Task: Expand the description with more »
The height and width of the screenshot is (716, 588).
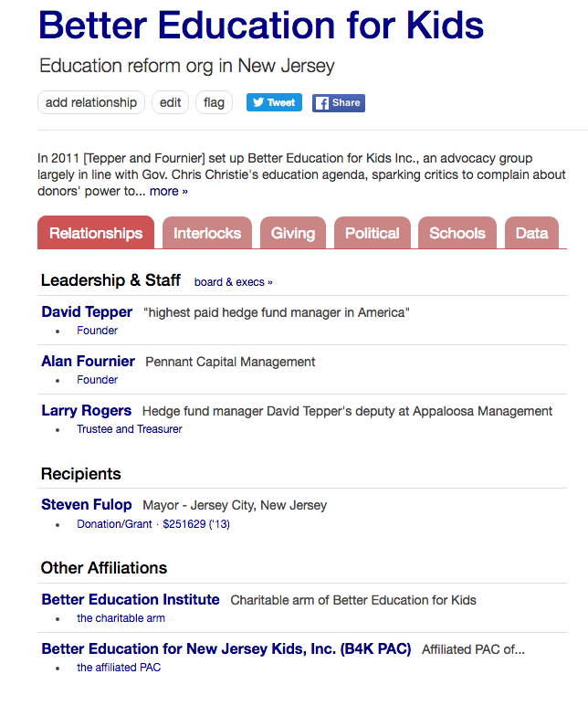Action: (x=169, y=191)
